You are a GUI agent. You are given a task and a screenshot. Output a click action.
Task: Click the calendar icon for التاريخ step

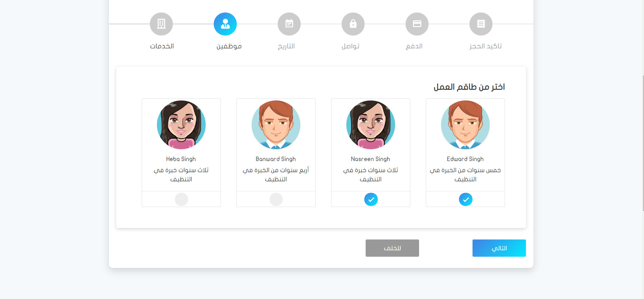coord(289,24)
